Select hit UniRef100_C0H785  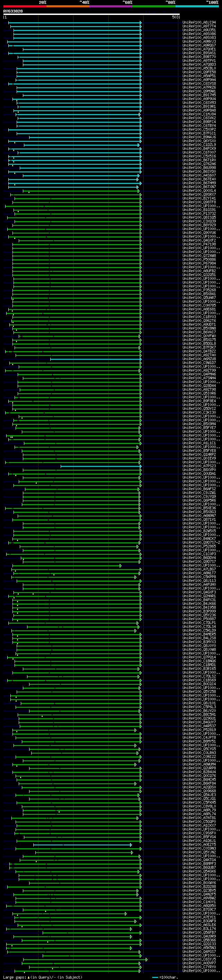click(199, 305)
